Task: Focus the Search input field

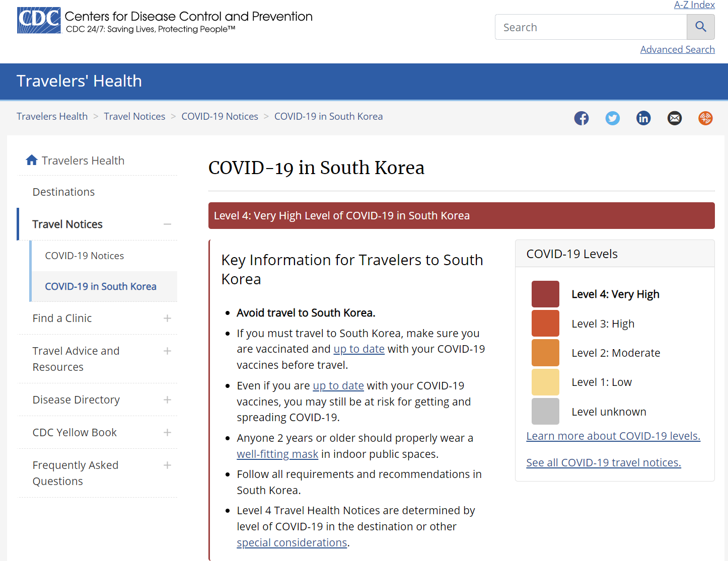Action: 591,27
